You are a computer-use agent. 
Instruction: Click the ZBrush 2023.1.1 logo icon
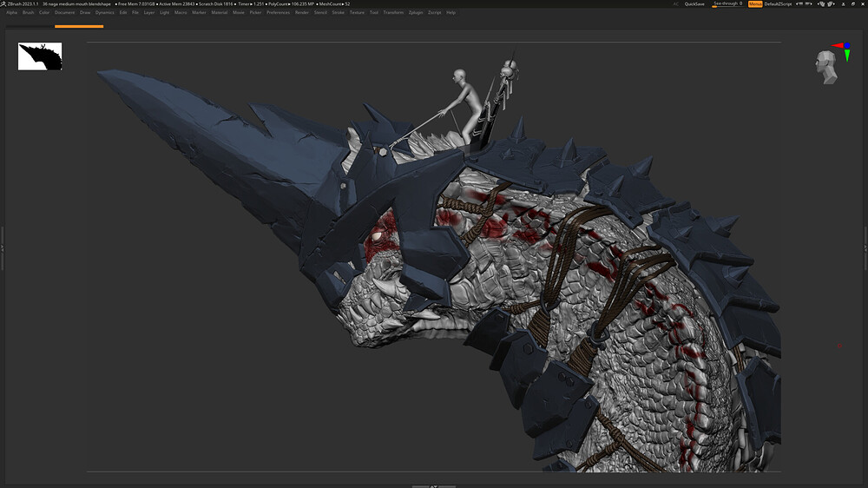pyautogui.click(x=3, y=4)
